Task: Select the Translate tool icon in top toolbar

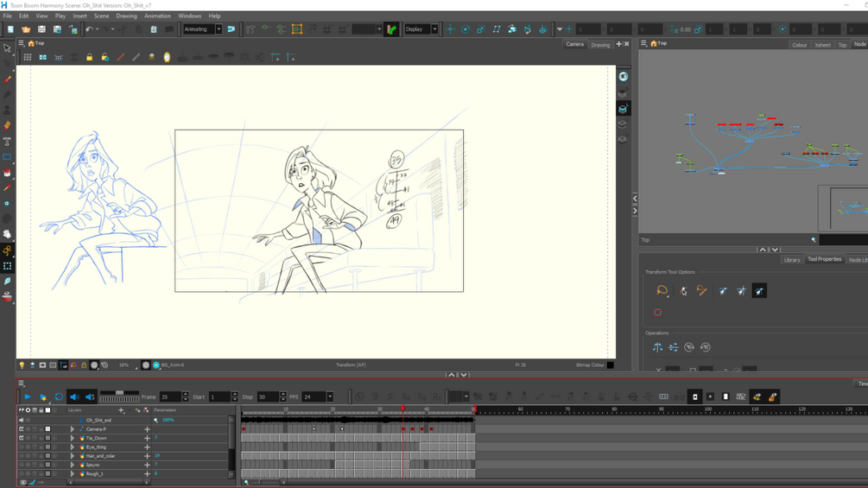Action: pyautogui.click(x=450, y=29)
